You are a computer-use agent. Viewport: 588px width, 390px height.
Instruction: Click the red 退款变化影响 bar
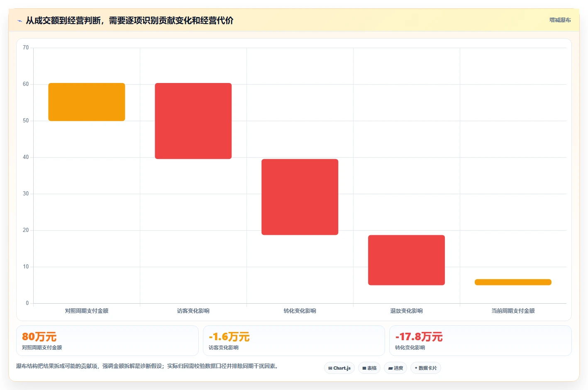click(x=407, y=260)
